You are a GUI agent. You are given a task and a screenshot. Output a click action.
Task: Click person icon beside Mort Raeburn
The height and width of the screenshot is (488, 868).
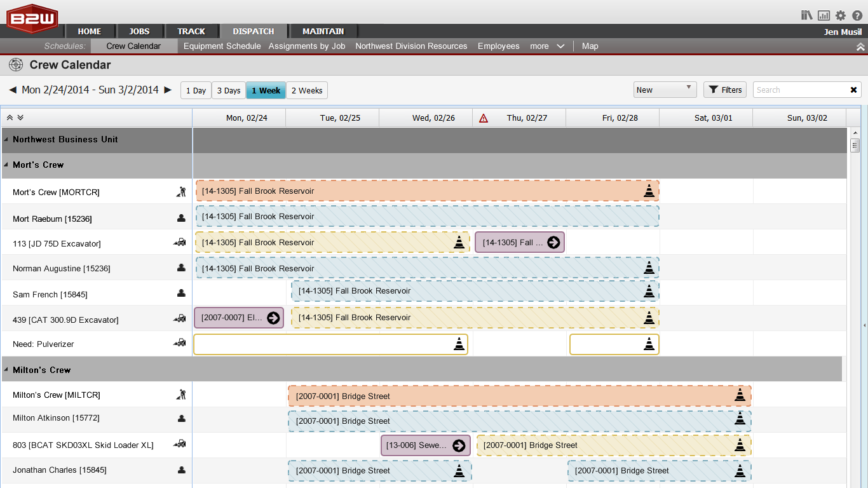coord(181,218)
